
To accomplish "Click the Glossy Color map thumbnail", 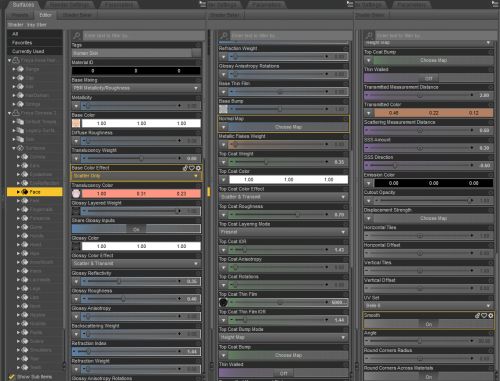I will 76,246.
